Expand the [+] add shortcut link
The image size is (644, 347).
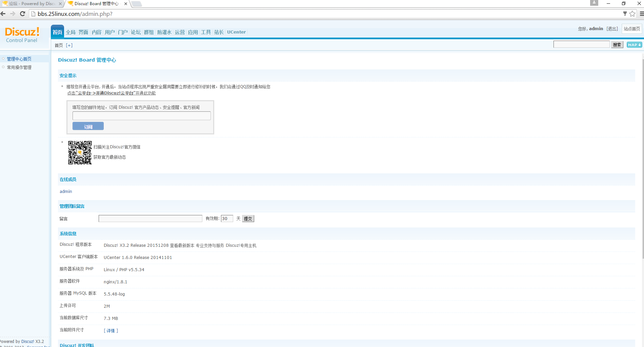tap(69, 45)
